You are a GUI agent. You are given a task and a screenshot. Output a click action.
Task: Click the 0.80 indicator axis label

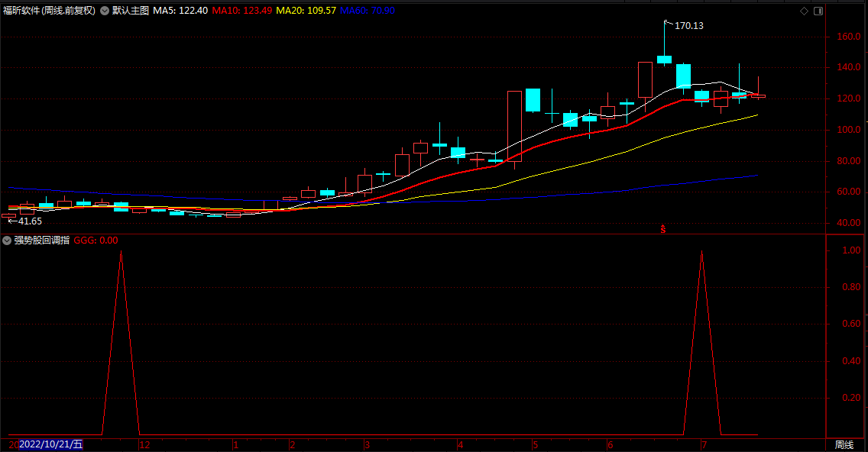point(851,287)
